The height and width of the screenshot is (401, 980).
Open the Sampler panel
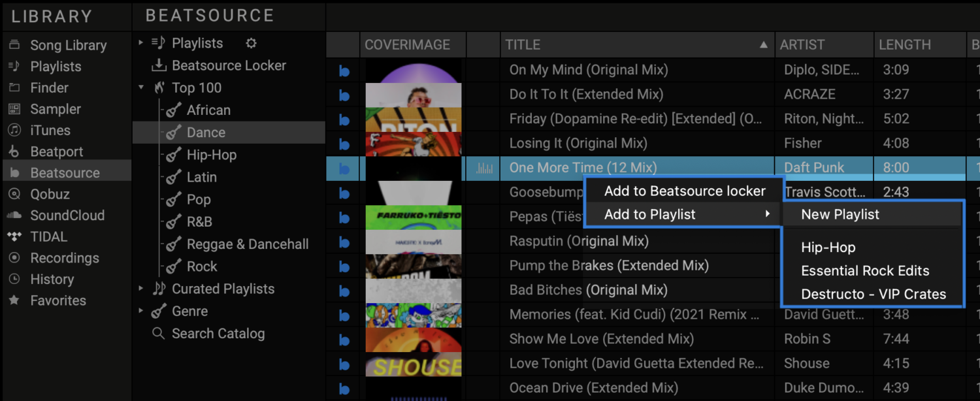54,108
